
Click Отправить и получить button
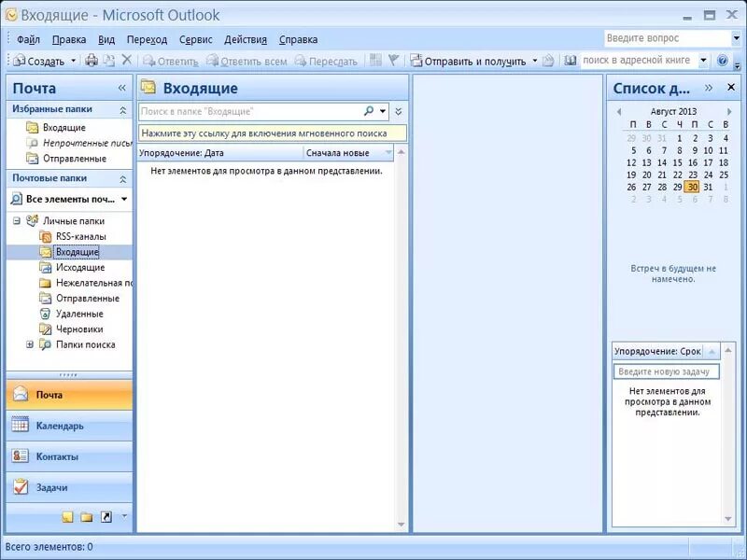click(x=469, y=61)
